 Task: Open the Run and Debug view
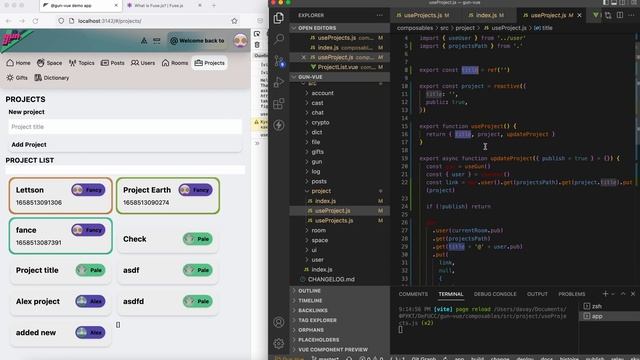tap(279, 82)
